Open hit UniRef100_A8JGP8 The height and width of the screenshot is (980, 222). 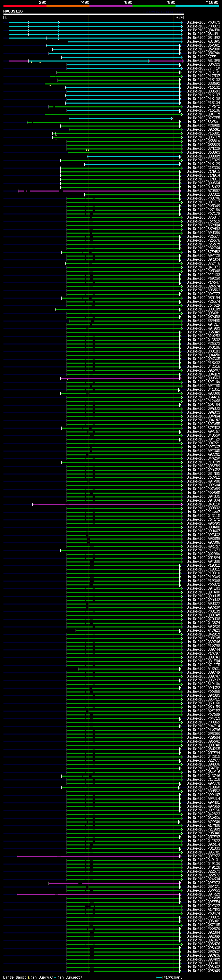pyautogui.click(x=203, y=60)
